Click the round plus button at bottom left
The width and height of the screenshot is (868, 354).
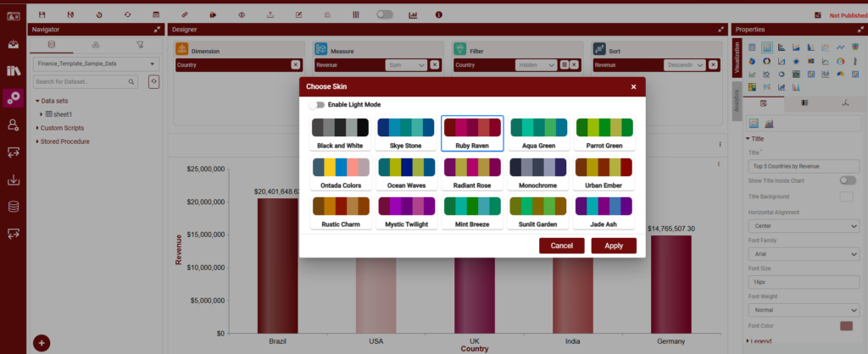tap(42, 343)
